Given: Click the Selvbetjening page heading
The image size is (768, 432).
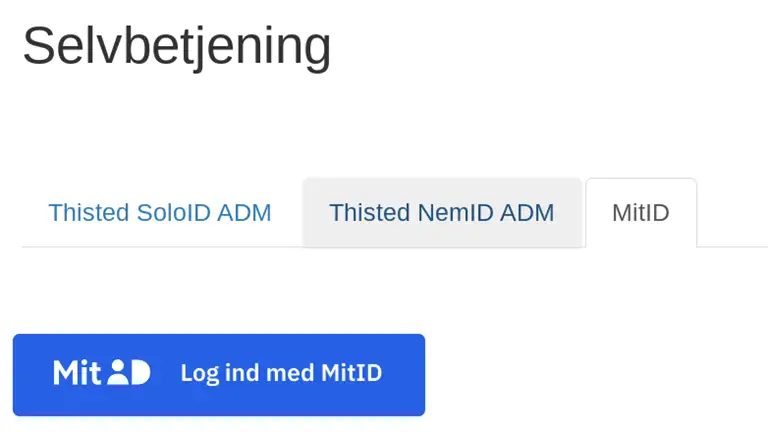Looking at the screenshot, I should (176, 46).
